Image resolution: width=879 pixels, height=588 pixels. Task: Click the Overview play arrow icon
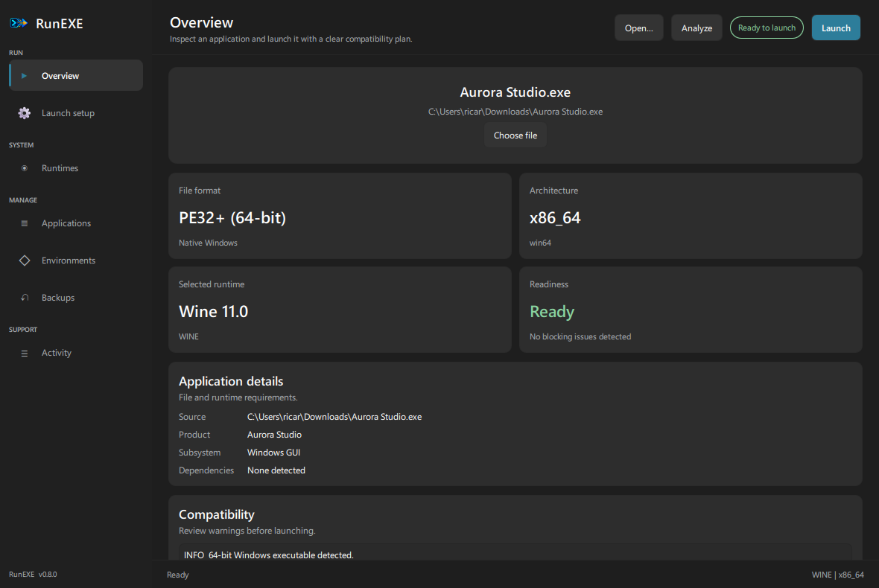[24, 76]
